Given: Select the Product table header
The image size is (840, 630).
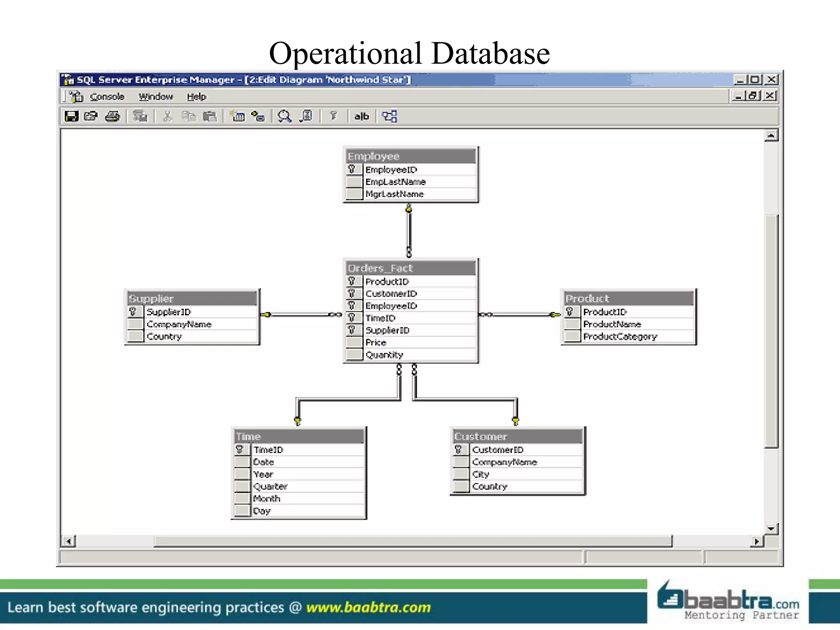Looking at the screenshot, I should 629,298.
